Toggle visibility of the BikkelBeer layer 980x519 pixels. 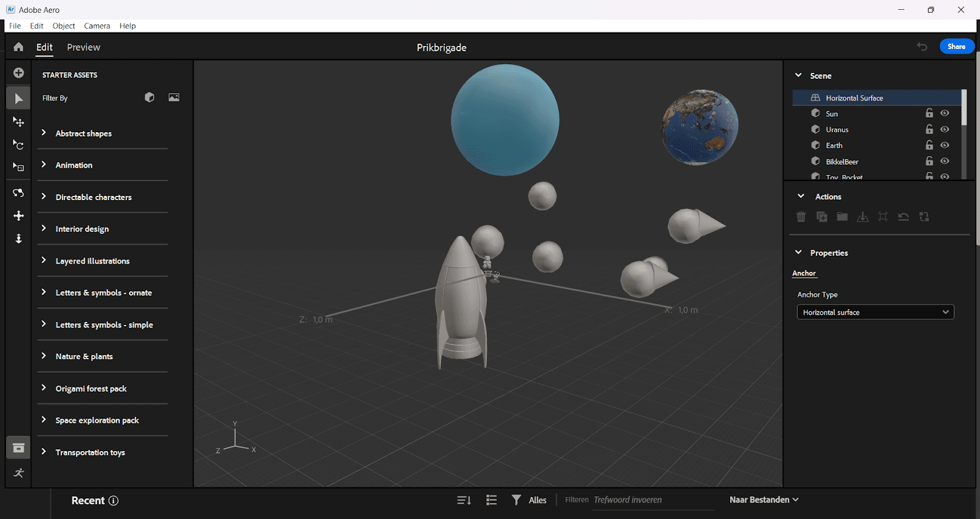945,161
